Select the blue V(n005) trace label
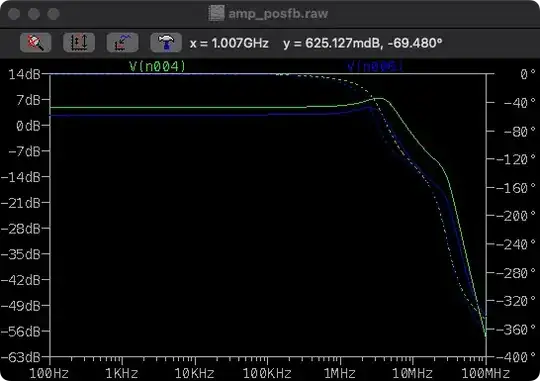The image size is (540, 381). (x=375, y=66)
